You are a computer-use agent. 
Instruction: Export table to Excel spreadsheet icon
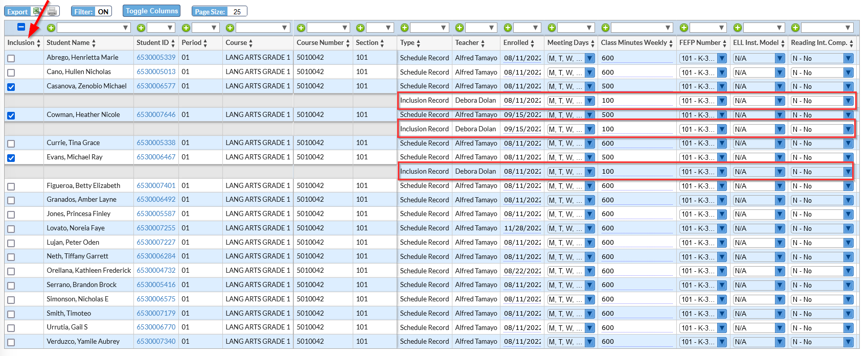pos(37,11)
